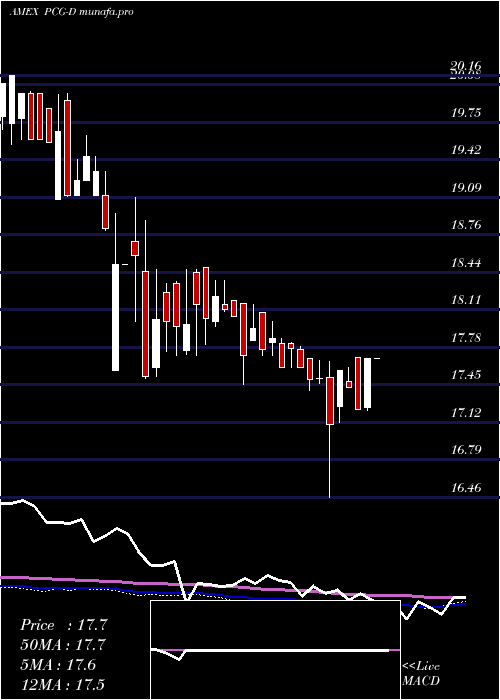Click the AMEX PCG-D munafa.pro chart title
This screenshot has height=700, width=500.
(x=71, y=12)
